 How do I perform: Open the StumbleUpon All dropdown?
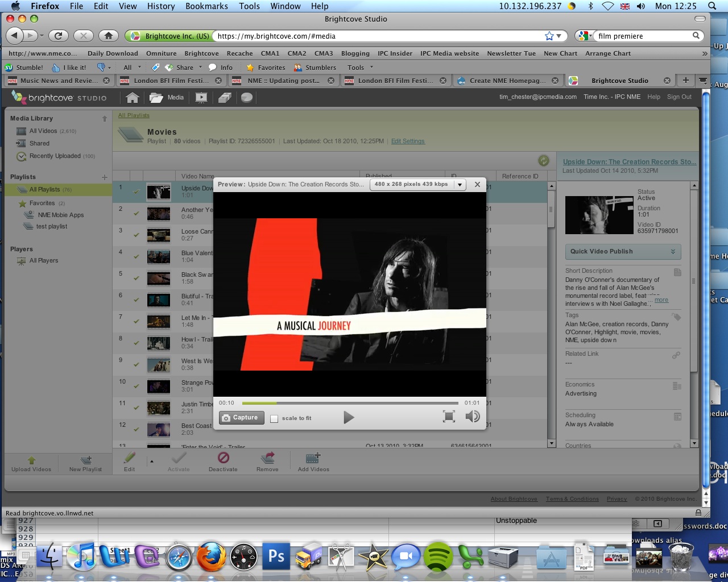pyautogui.click(x=133, y=67)
